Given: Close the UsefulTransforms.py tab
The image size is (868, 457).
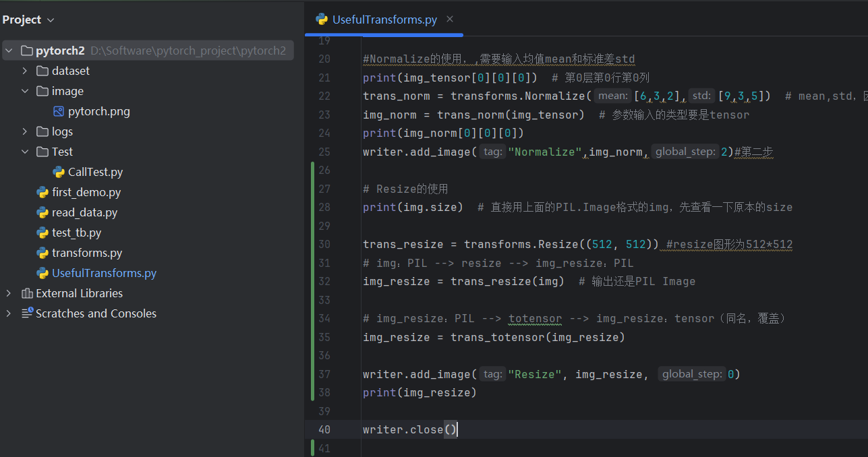Looking at the screenshot, I should click(449, 19).
